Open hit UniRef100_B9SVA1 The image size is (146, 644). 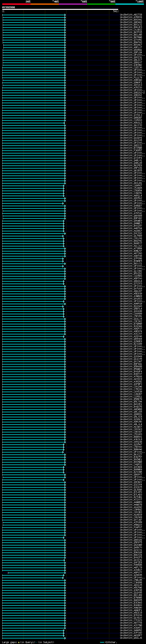[131, 20]
